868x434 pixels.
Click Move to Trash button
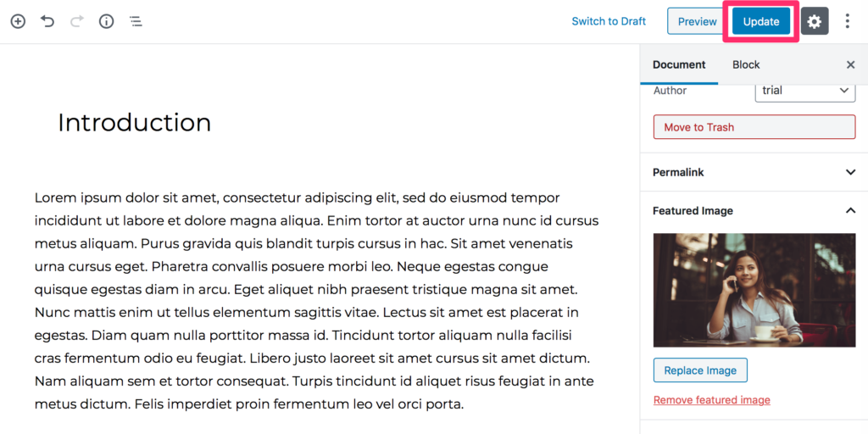pos(754,127)
